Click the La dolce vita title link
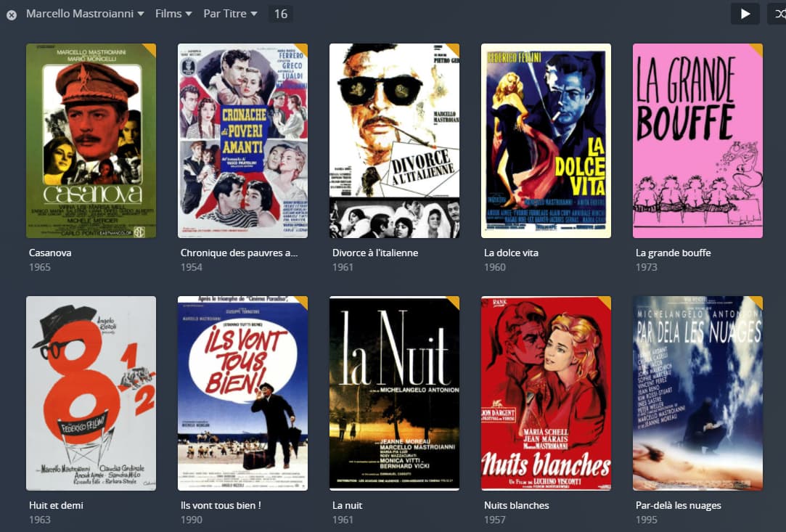The height and width of the screenshot is (532, 786). [512, 253]
